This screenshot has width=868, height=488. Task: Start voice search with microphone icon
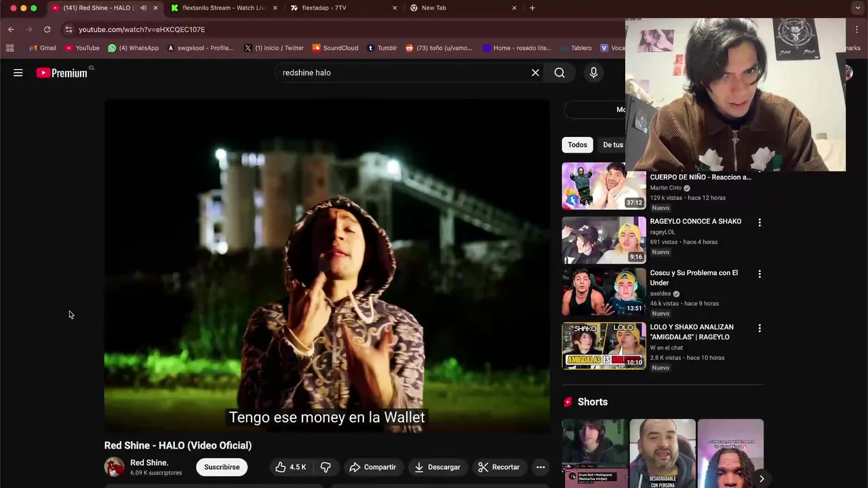coord(593,73)
